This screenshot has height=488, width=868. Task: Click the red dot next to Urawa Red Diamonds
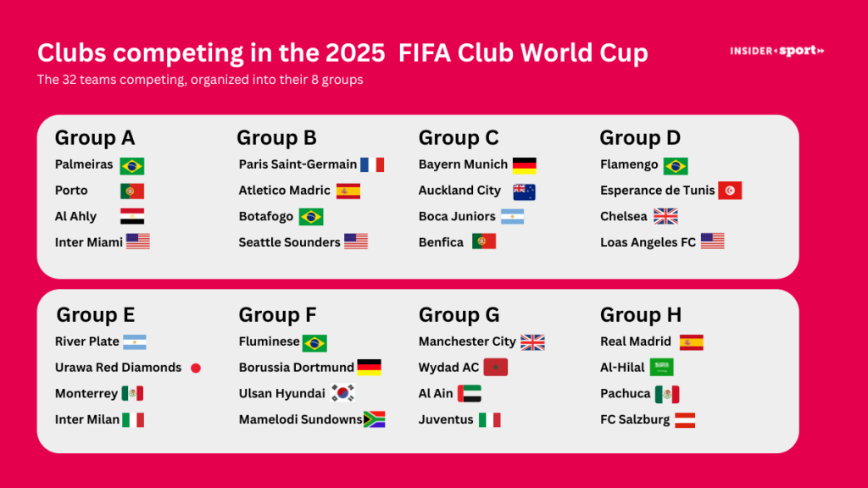(x=196, y=368)
